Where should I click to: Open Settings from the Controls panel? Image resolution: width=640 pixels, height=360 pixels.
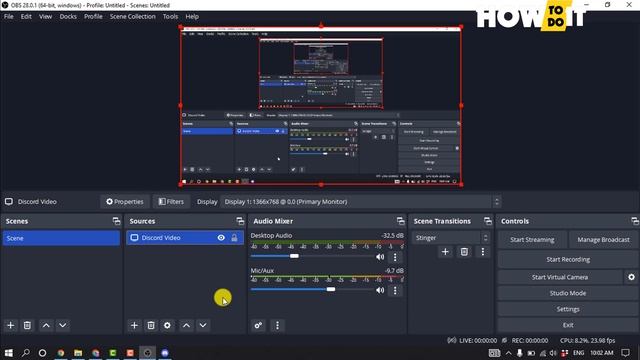coord(568,309)
